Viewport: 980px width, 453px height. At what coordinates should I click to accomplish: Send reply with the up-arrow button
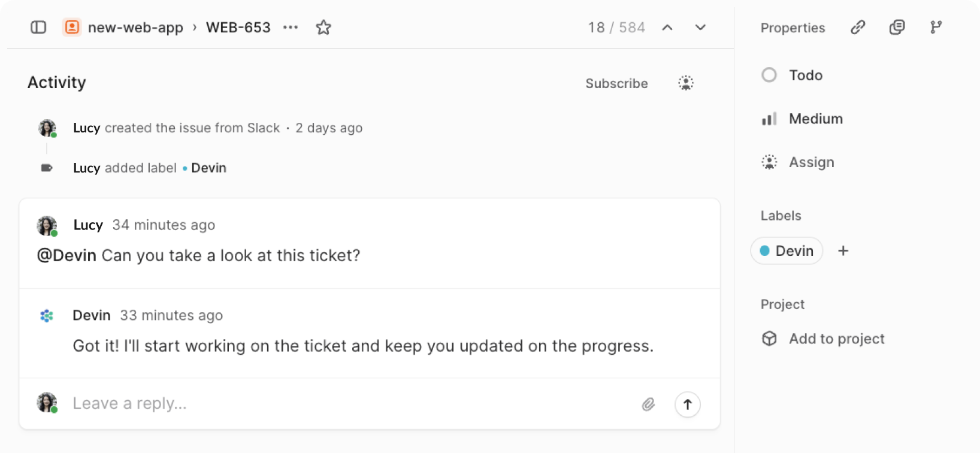pos(688,404)
